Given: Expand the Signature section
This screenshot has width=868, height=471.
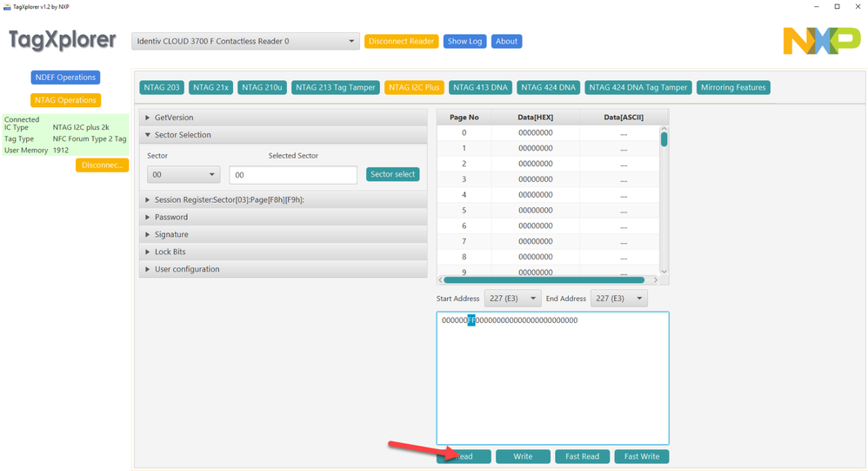Looking at the screenshot, I should [284, 234].
